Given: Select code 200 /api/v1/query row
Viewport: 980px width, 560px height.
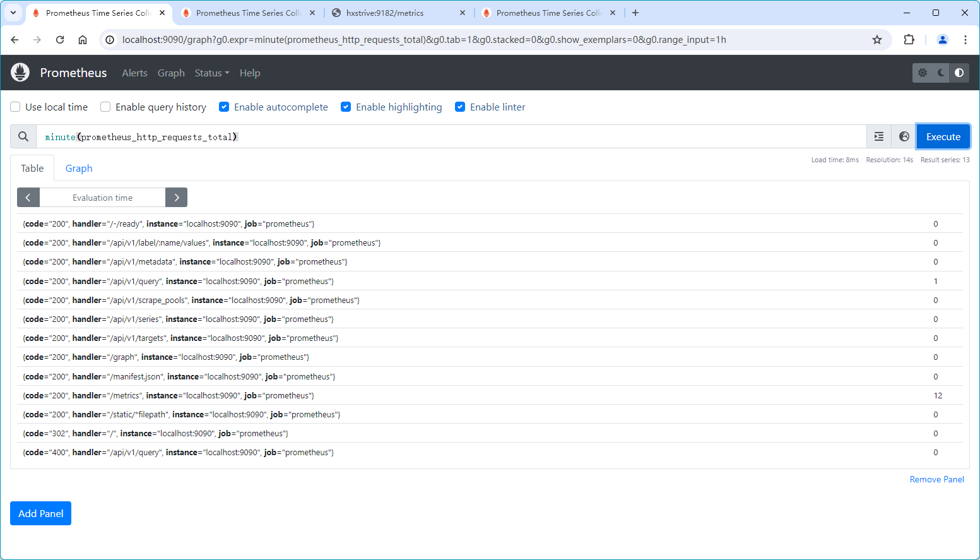Looking at the screenshot, I should 490,281.
